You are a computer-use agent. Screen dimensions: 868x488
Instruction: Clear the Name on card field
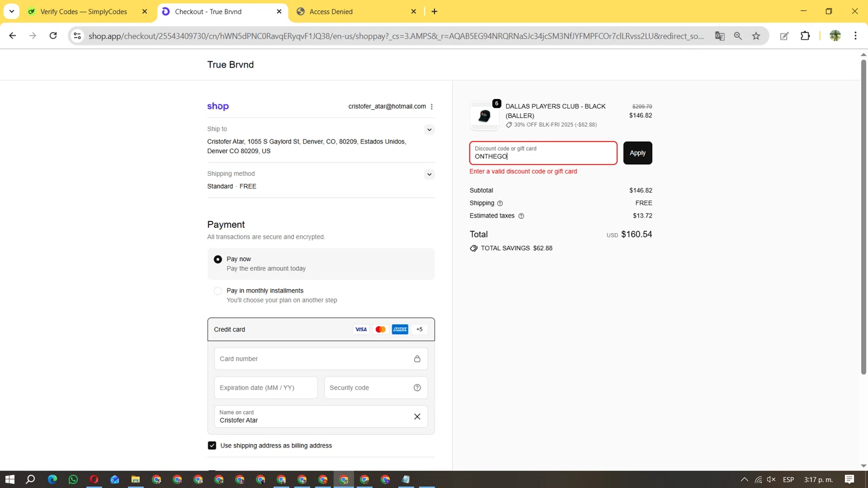click(417, 416)
